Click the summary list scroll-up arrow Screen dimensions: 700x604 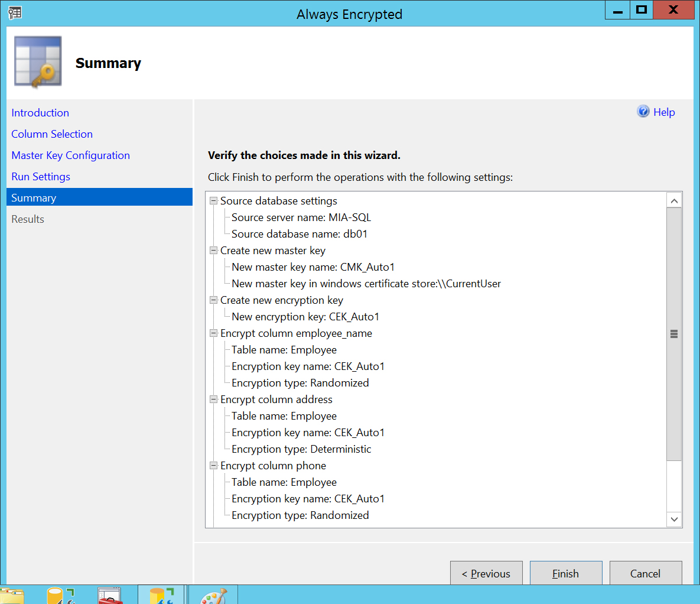674,200
